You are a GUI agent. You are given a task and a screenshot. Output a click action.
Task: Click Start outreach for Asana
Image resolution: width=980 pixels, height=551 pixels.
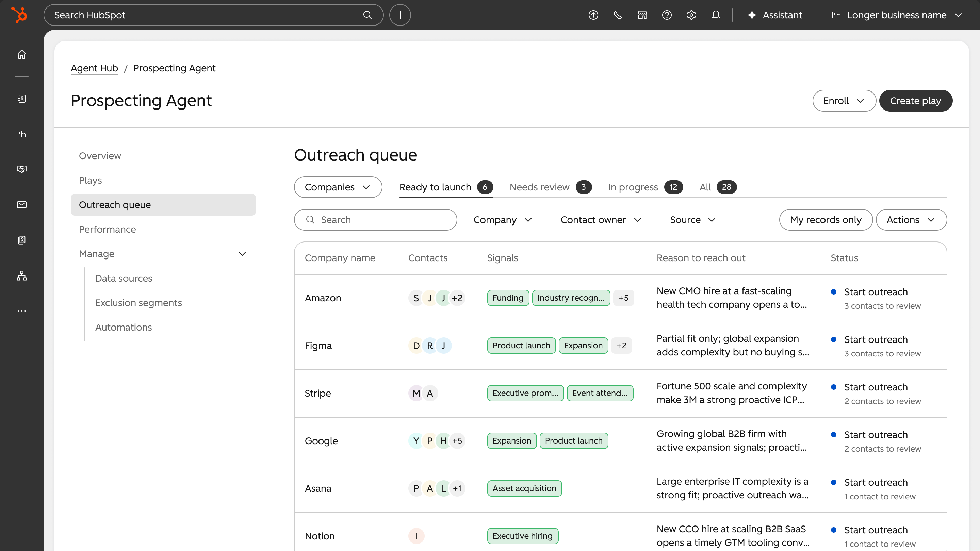(876, 483)
